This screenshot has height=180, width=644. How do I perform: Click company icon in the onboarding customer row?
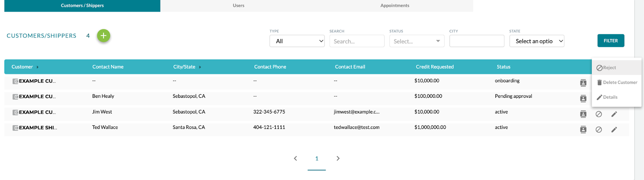tap(15, 81)
